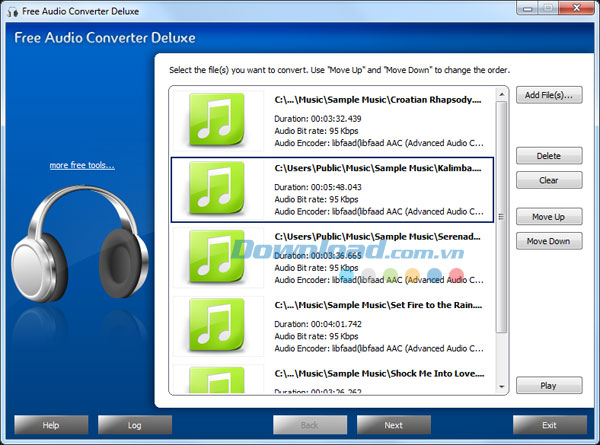The height and width of the screenshot is (445, 600).
Task: Click Audio Bit rate under Croatian Rhapsody
Action: click(316, 131)
